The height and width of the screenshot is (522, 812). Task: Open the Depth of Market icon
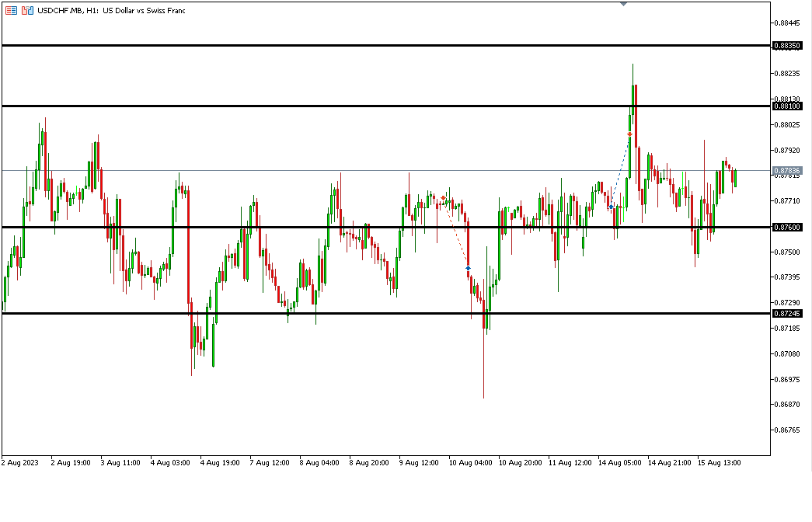pyautogui.click(x=11, y=10)
